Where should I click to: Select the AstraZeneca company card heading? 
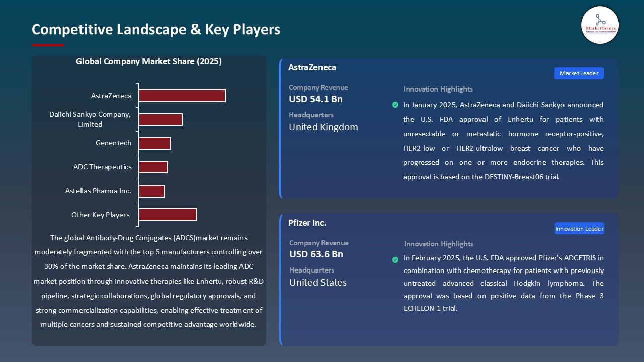312,67
